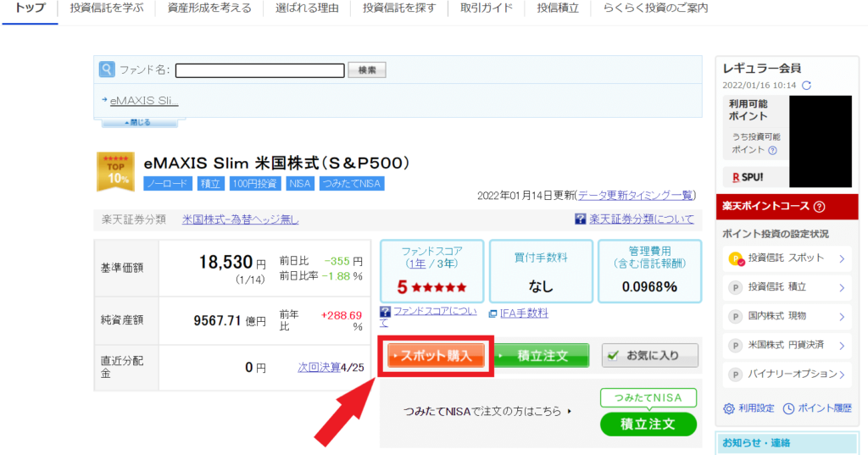Open the 投信積立 tab
This screenshot has width=868, height=455.
tap(558, 8)
